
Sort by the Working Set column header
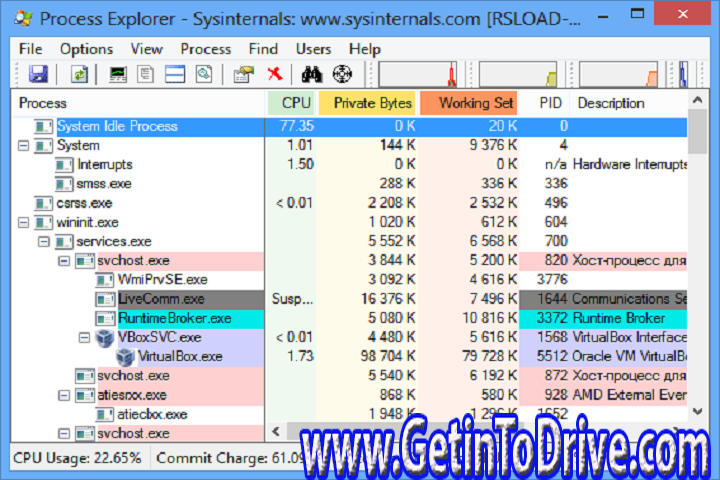point(468,103)
